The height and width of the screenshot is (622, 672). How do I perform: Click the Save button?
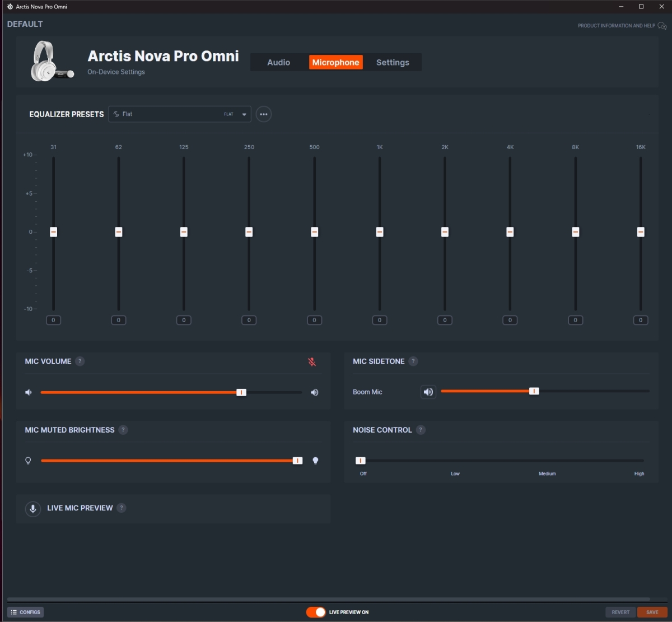652,612
